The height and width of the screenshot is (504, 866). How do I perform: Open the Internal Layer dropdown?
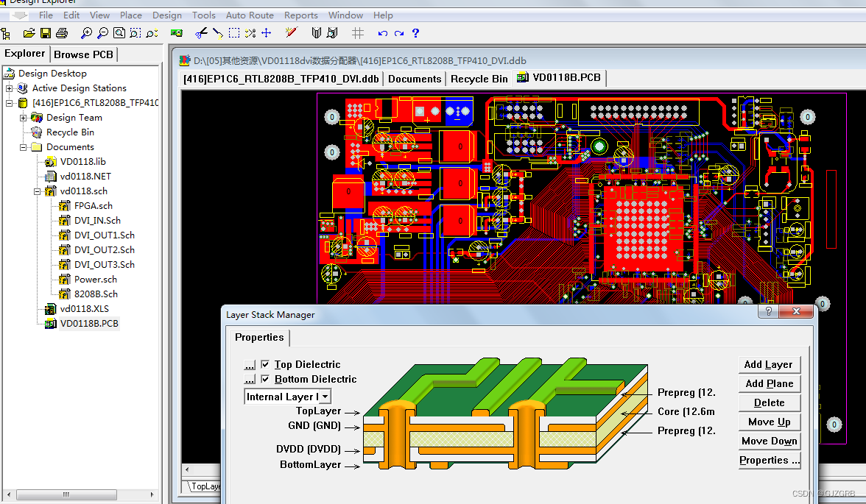324,396
